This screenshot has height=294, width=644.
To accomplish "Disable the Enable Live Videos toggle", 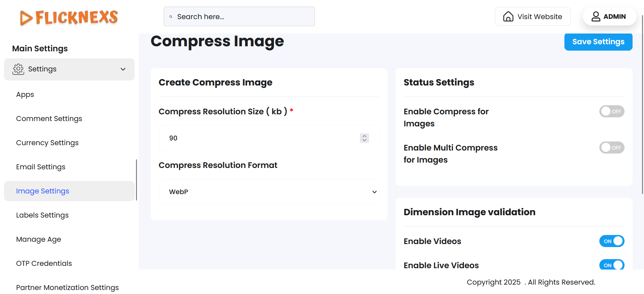I will point(611,265).
